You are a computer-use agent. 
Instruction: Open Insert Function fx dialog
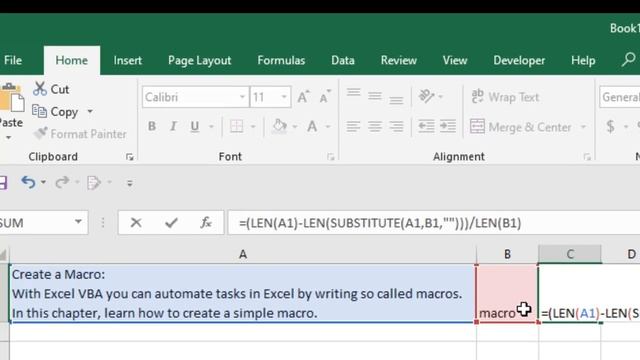pos(206,223)
